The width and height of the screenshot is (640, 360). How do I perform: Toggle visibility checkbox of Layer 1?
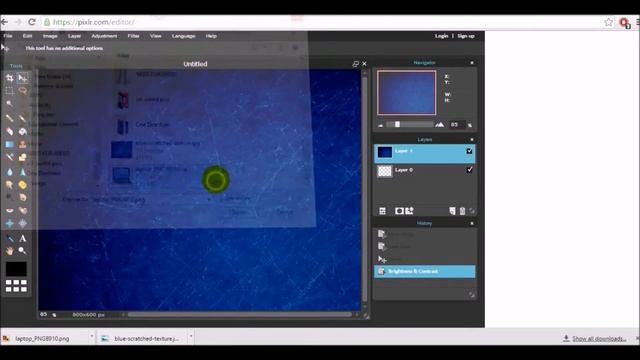469,151
